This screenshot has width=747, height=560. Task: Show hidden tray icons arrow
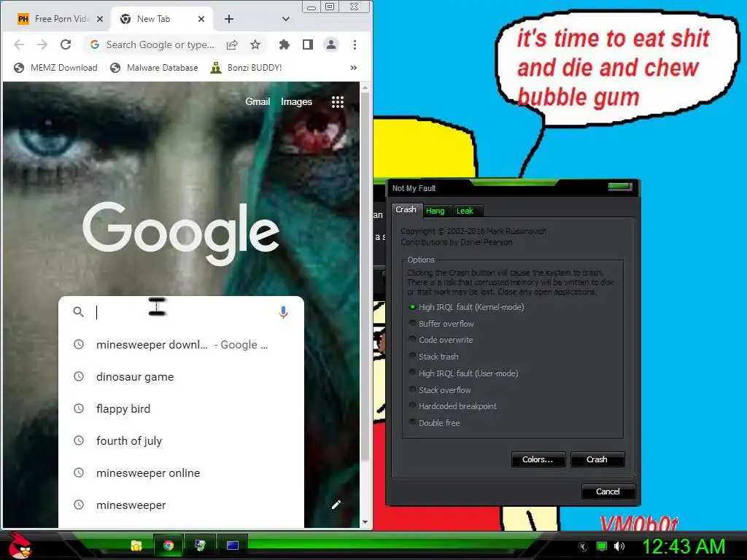click(x=583, y=547)
